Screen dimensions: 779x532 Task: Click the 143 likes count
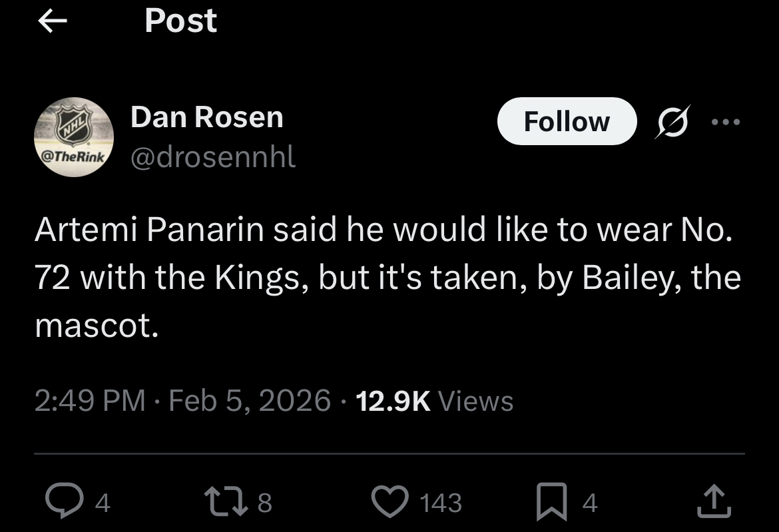pyautogui.click(x=441, y=503)
